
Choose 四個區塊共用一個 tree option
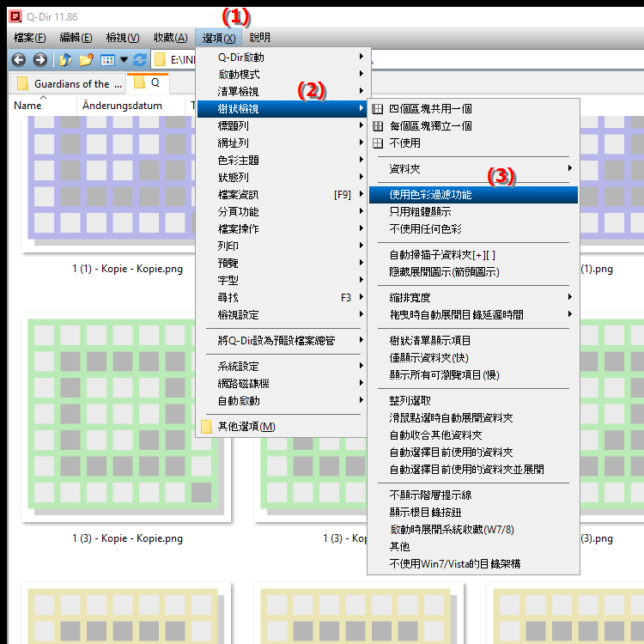click(x=473, y=109)
